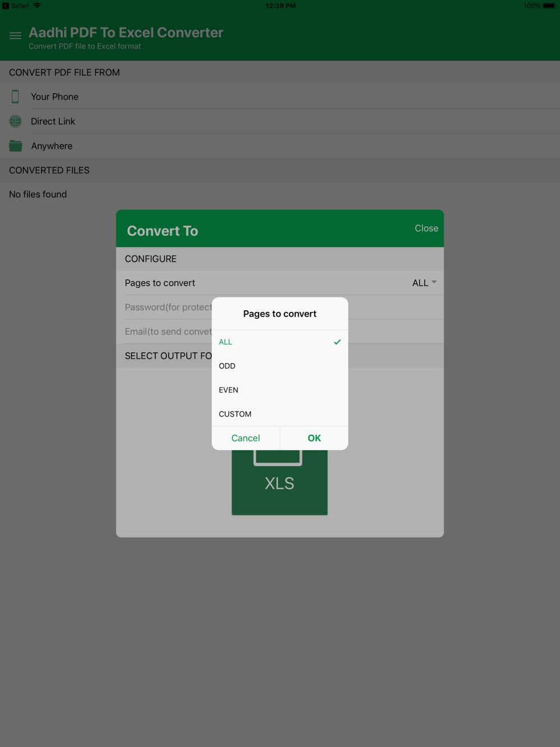Tap the battery icon in status bar
Image resolution: width=560 pixels, height=747 pixels.
click(x=549, y=6)
